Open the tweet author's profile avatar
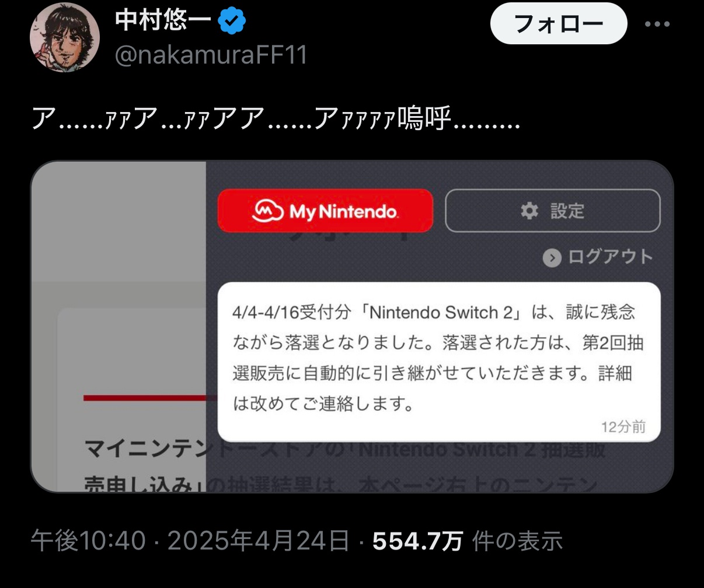 [65, 37]
